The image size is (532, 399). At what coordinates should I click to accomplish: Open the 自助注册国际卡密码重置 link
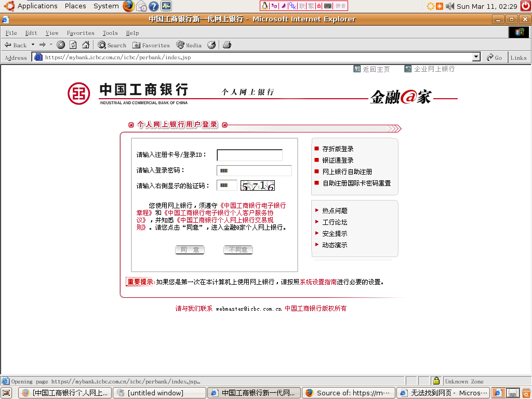pos(356,183)
